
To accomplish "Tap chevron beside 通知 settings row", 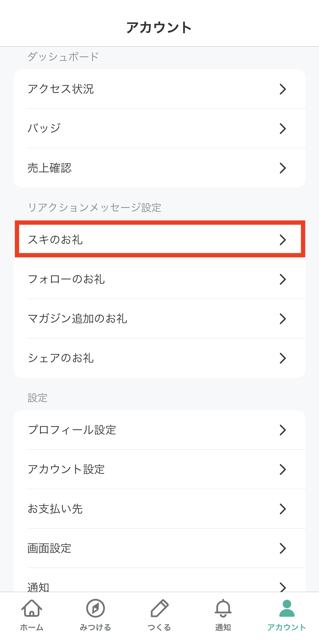I will pyautogui.click(x=283, y=587).
